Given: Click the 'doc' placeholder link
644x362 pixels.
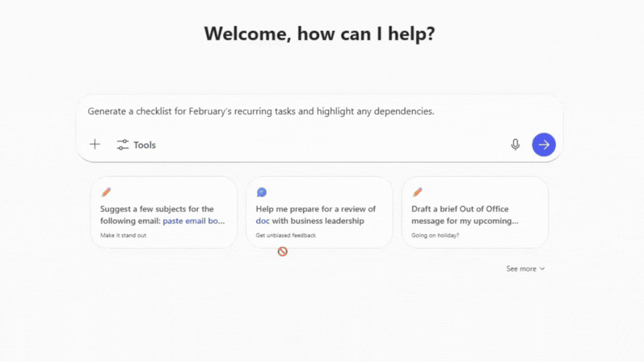Looking at the screenshot, I should pos(262,221).
